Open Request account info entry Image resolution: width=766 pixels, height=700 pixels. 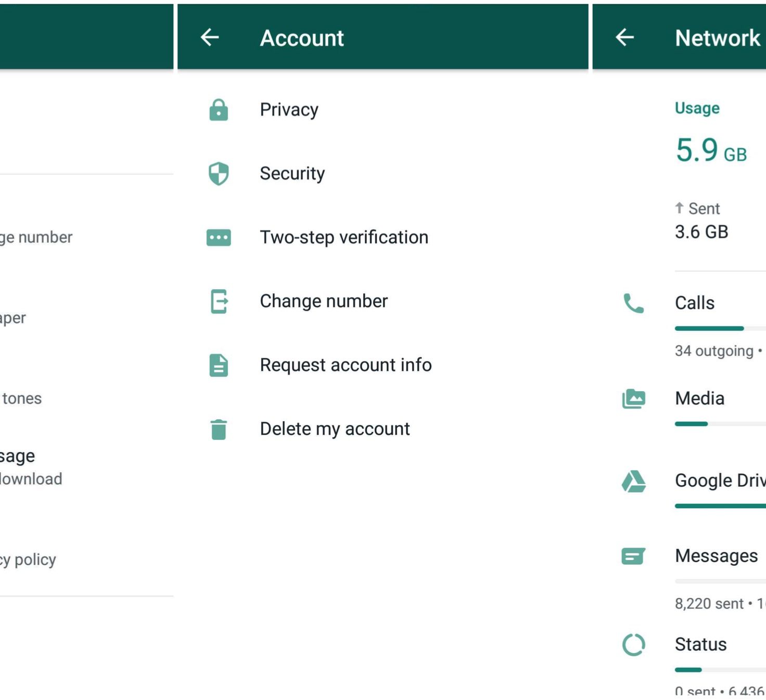click(346, 365)
